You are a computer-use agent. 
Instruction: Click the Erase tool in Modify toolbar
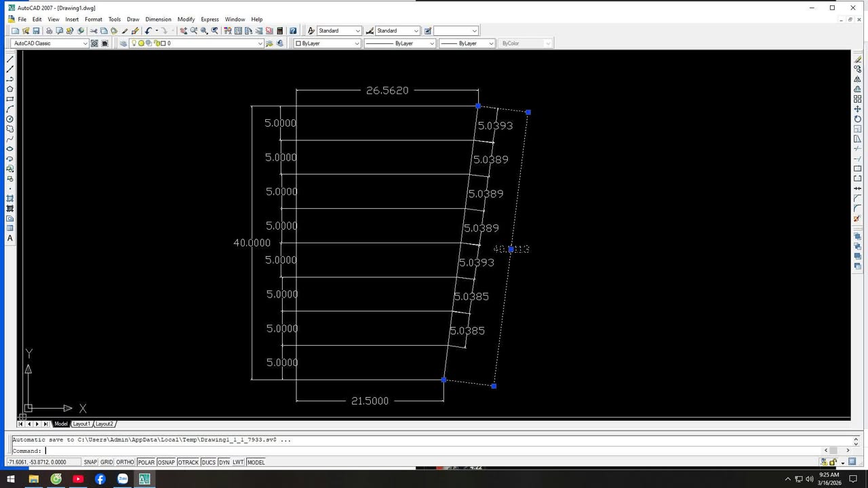click(858, 60)
